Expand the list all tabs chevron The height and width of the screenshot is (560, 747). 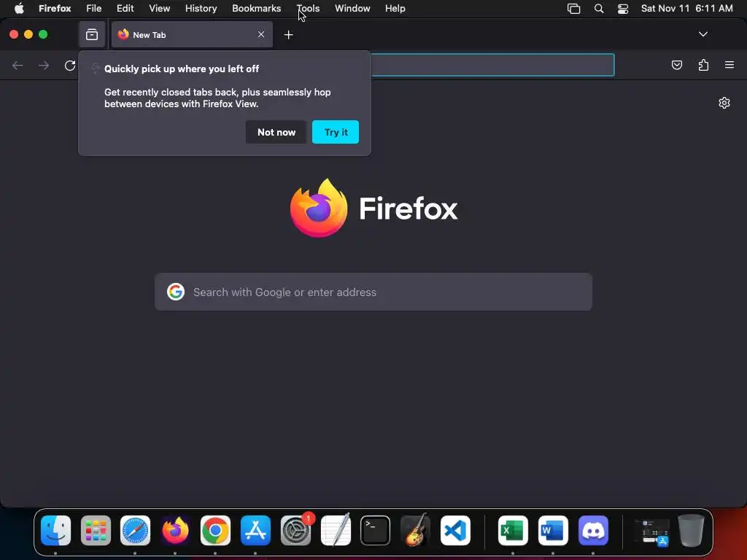coord(703,34)
